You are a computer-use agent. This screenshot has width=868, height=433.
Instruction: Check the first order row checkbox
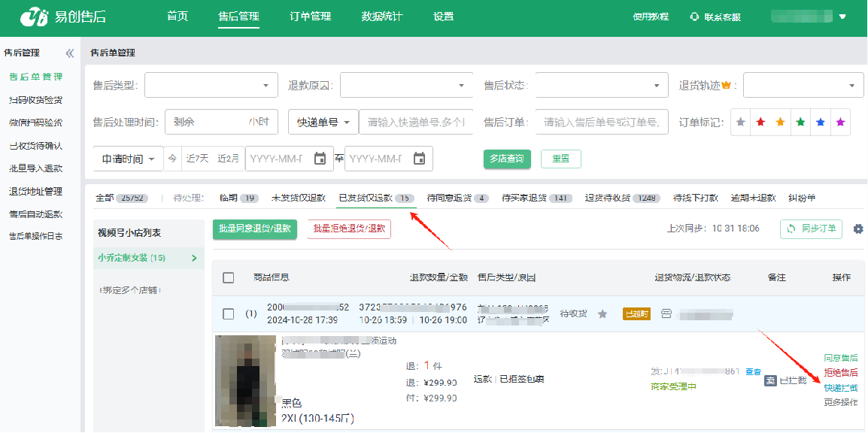(229, 313)
